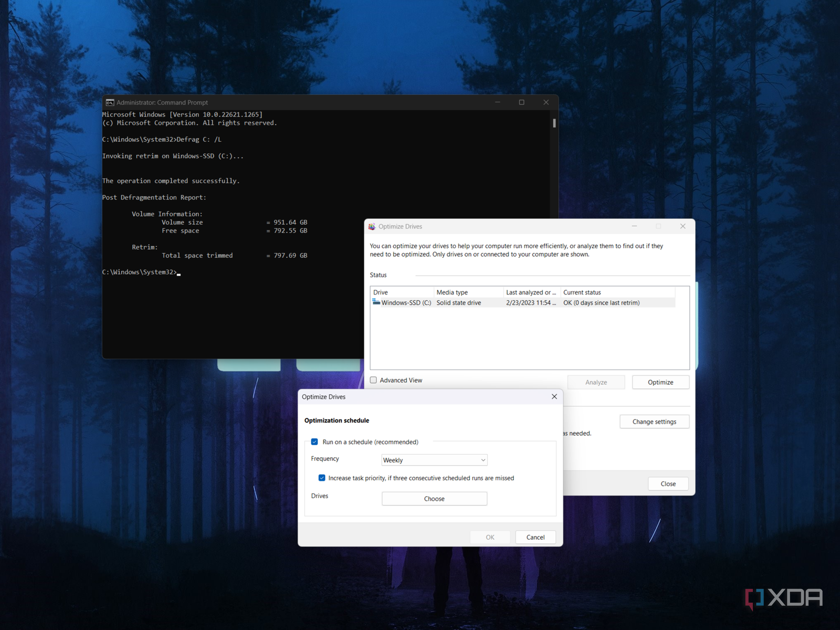The height and width of the screenshot is (630, 840).
Task: Minimize the Optimize Drives main window
Action: point(634,226)
